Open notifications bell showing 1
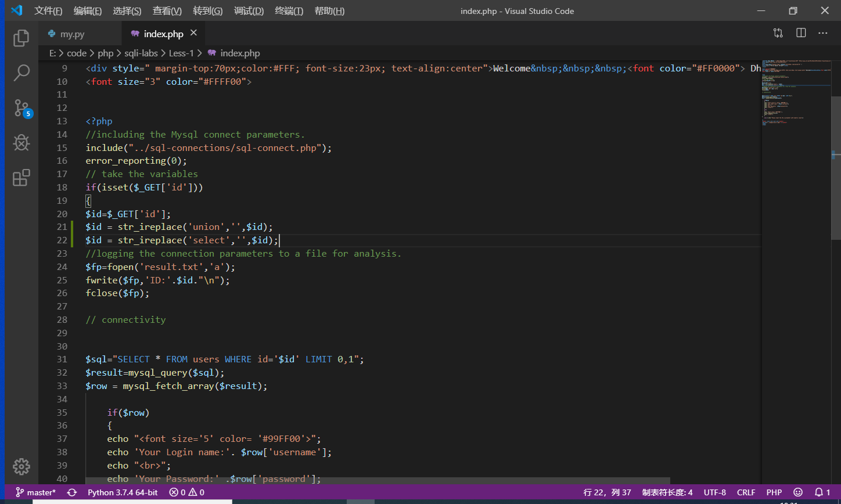Image resolution: width=841 pixels, height=504 pixels. pos(822,492)
